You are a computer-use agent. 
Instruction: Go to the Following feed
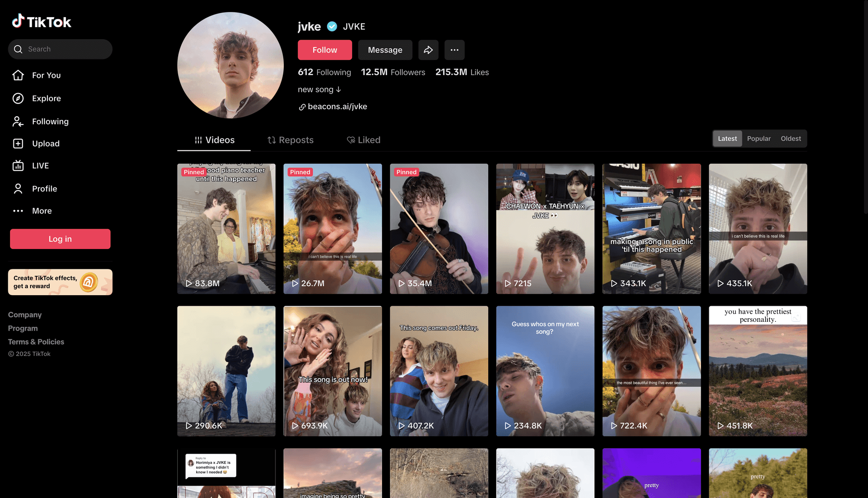pos(50,121)
